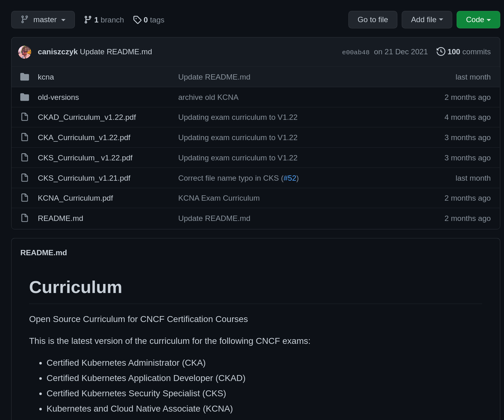Open CKA_Curriculum_v1.22.pdf
The width and height of the screenshot is (504, 420).
(x=84, y=138)
